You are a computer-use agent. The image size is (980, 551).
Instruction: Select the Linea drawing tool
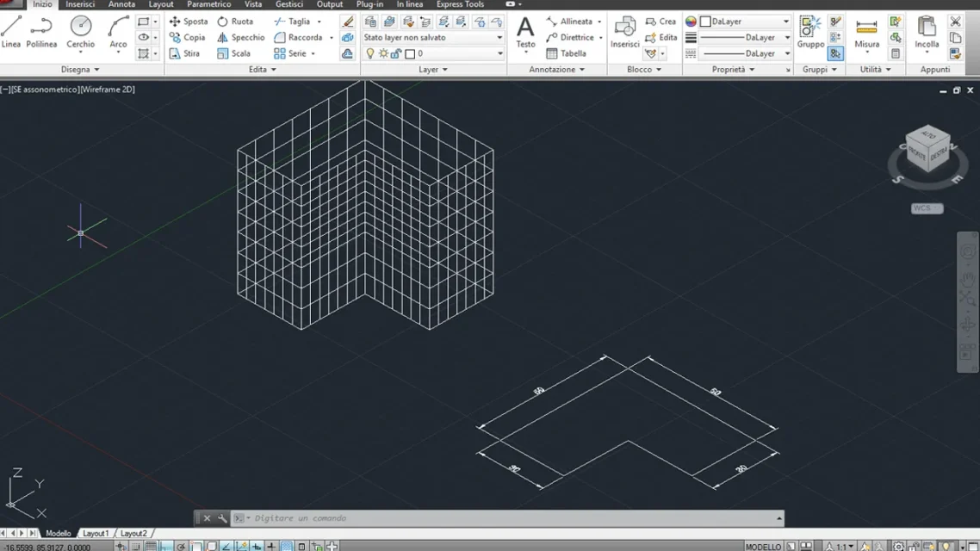click(10, 33)
